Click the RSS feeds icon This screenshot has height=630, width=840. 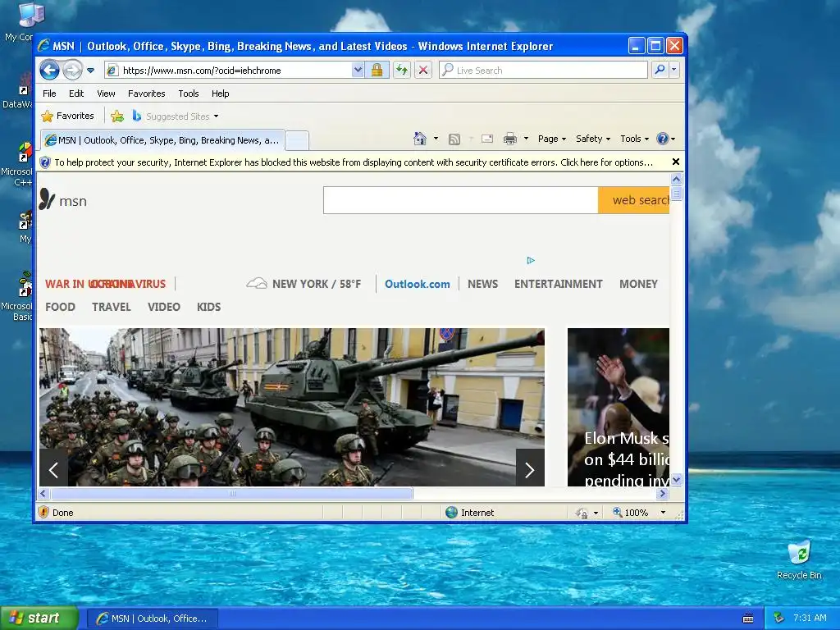454,139
